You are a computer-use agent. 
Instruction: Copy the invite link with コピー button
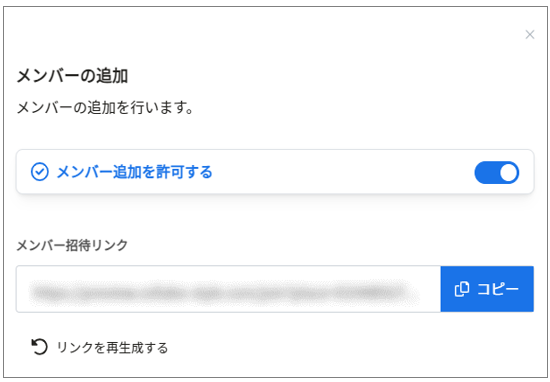click(487, 289)
